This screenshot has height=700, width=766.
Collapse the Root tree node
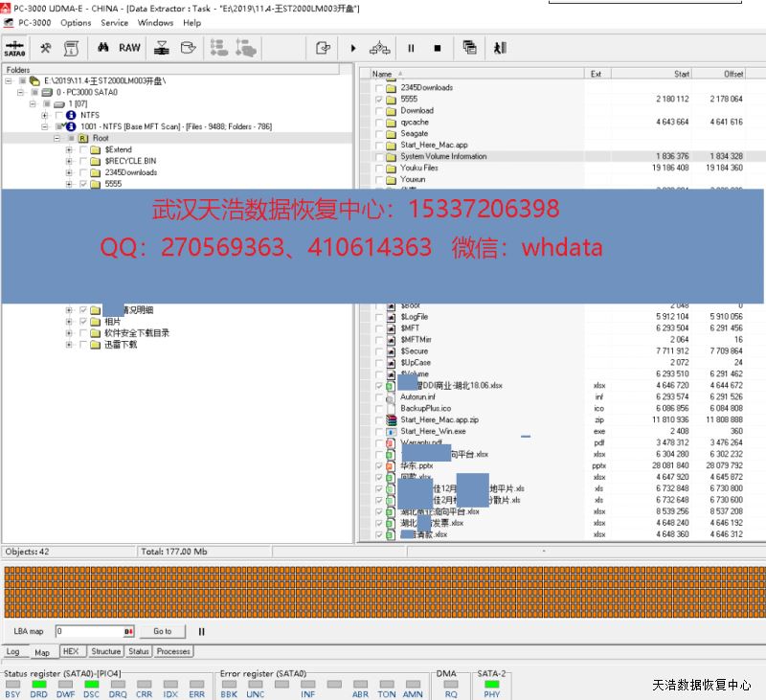point(57,138)
